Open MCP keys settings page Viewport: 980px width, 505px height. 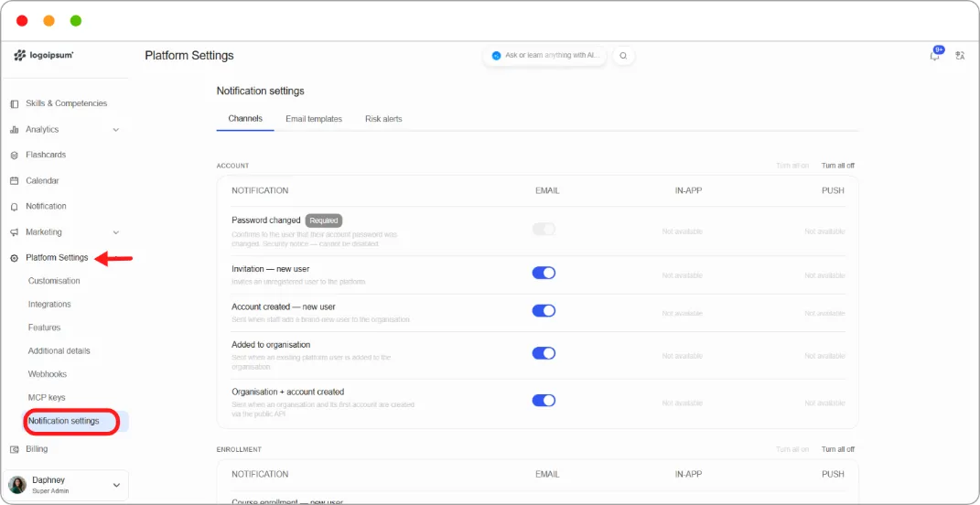pos(47,397)
